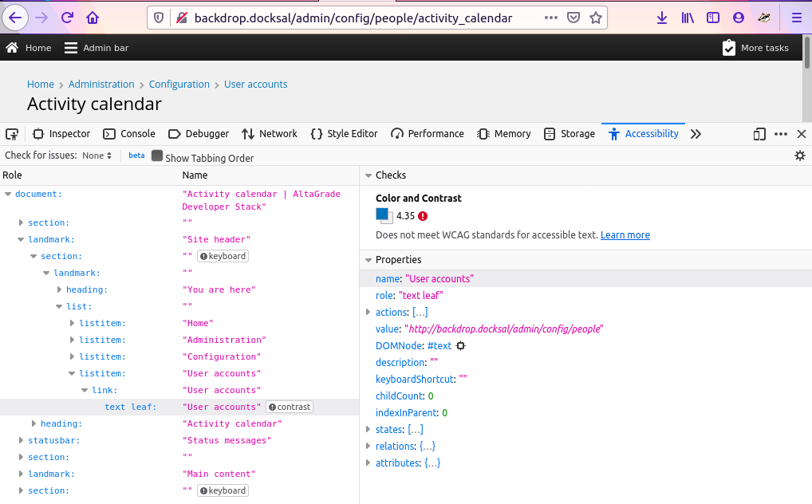
Task: Expand the Administration listitem node
Action: 72,340
